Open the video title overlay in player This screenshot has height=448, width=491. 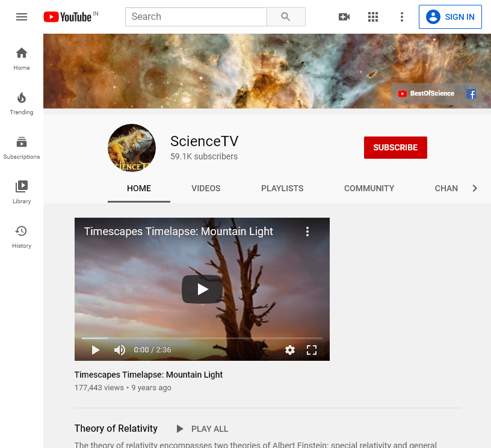click(x=179, y=232)
